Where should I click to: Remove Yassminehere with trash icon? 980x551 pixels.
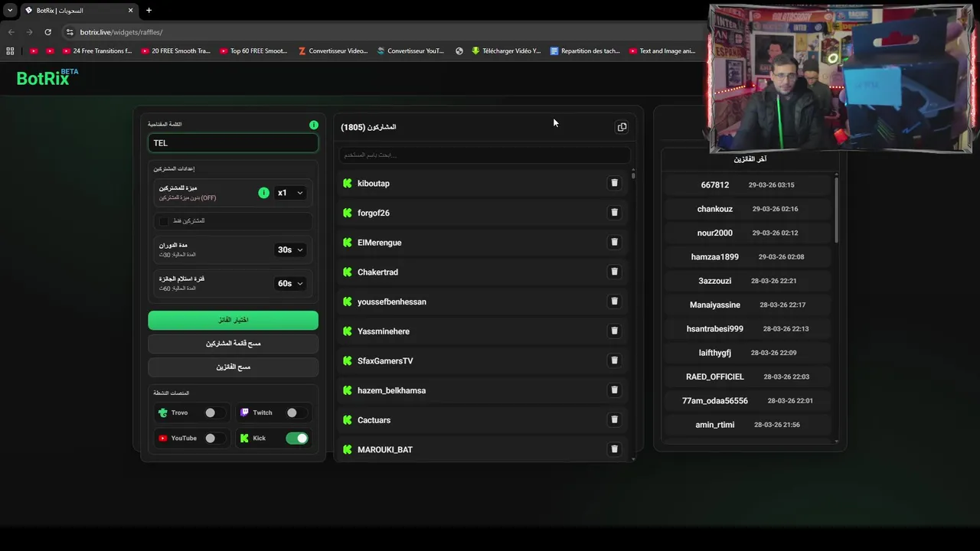pos(614,331)
